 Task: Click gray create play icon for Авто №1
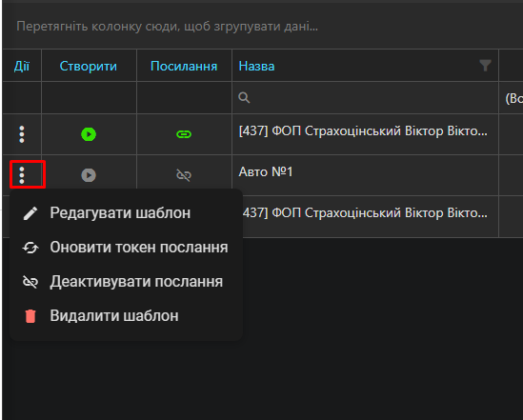click(x=89, y=175)
